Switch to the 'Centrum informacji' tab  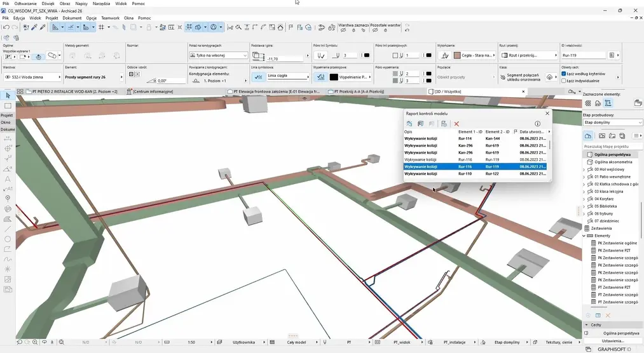(153, 91)
